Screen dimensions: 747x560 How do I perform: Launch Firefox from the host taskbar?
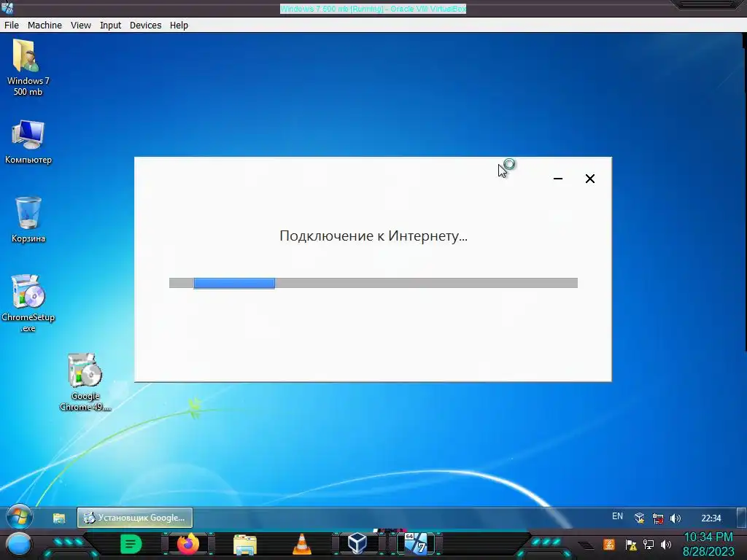coord(187,544)
